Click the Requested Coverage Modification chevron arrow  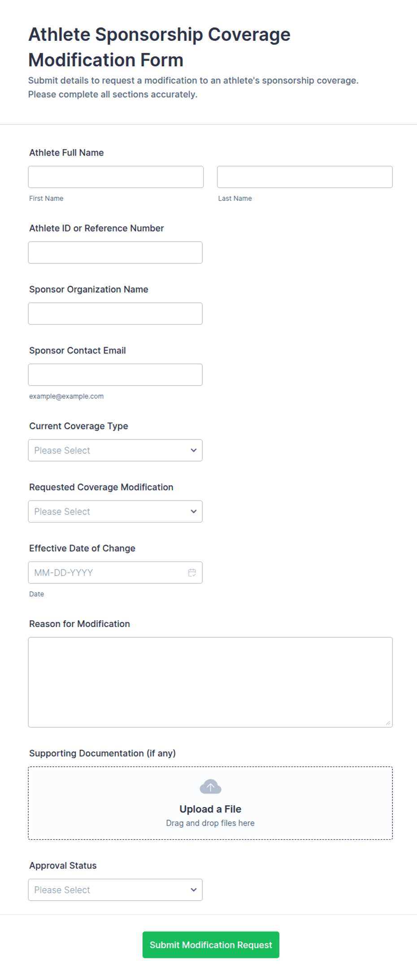coord(194,511)
